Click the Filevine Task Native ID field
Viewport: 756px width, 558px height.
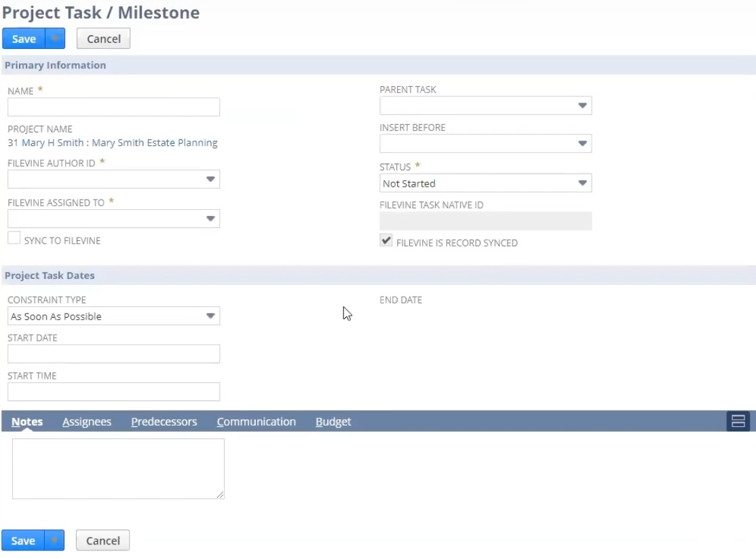(x=485, y=221)
